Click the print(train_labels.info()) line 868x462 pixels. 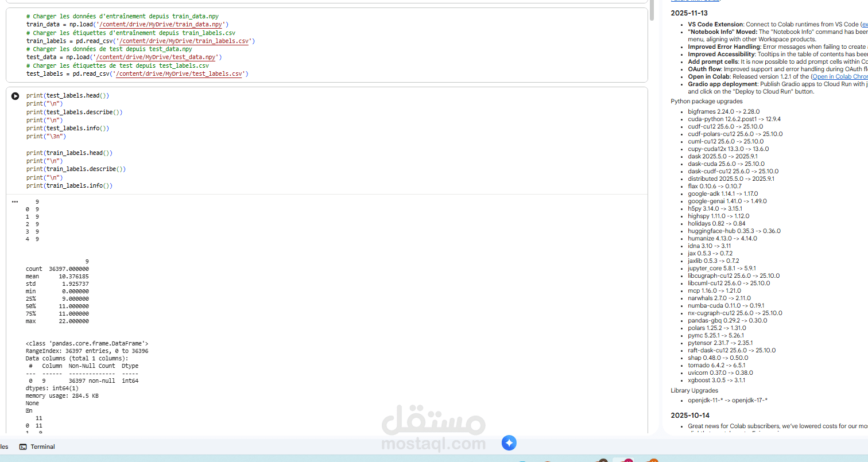69,186
